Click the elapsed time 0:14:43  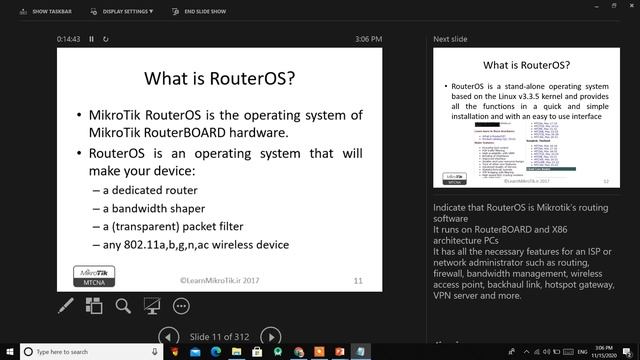(x=68, y=39)
